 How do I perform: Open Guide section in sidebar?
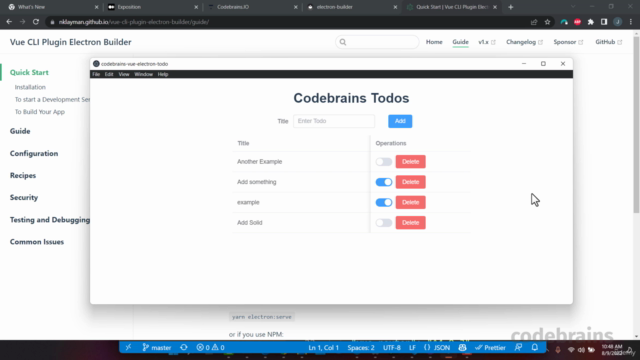coord(20,131)
